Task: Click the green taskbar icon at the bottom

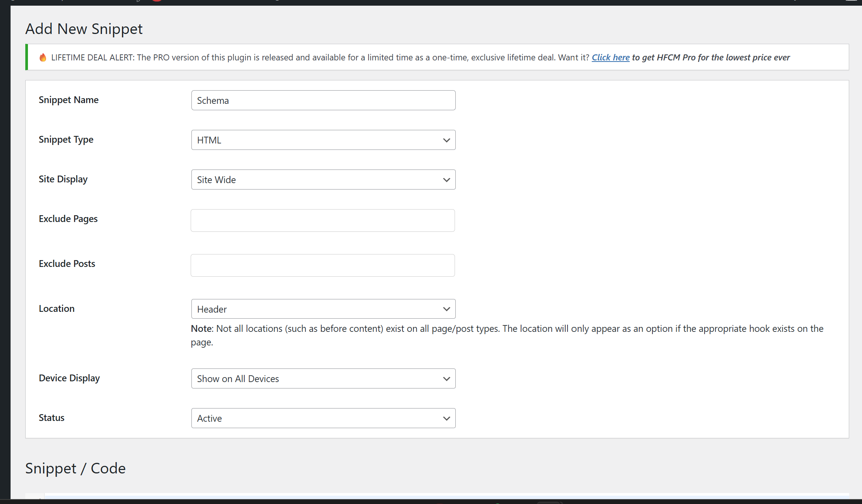Action: pos(498,502)
